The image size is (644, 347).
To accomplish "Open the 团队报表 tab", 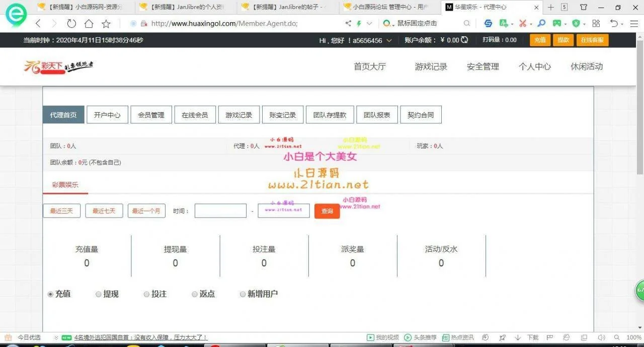I will coord(377,115).
